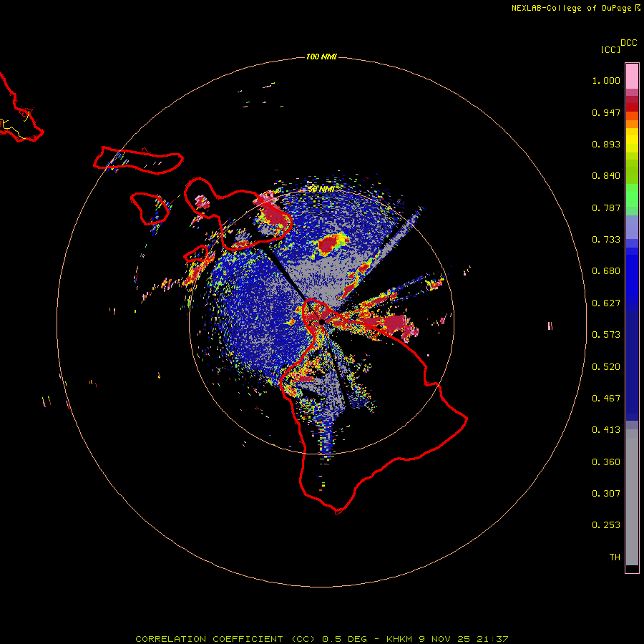644x644 pixels.
Task: Click the 0.413 scale value
Action: [x=606, y=430]
